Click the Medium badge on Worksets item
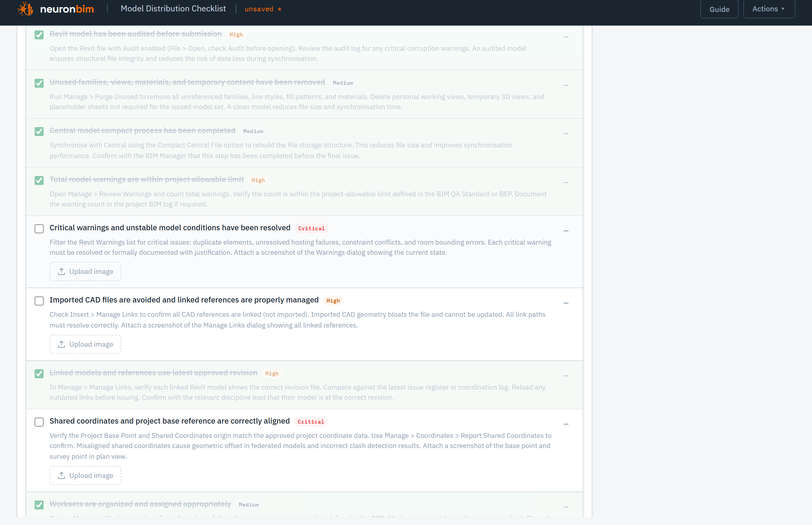The height and width of the screenshot is (525, 812). pyautogui.click(x=249, y=505)
